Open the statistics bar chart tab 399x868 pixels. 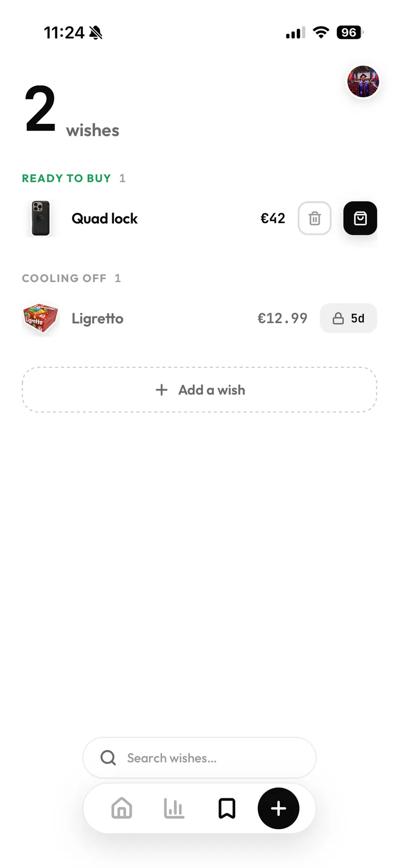[174, 809]
